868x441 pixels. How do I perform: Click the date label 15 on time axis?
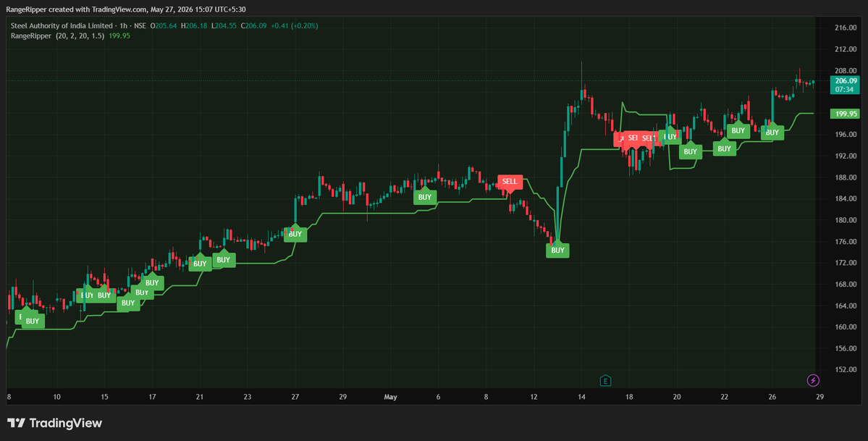point(104,398)
